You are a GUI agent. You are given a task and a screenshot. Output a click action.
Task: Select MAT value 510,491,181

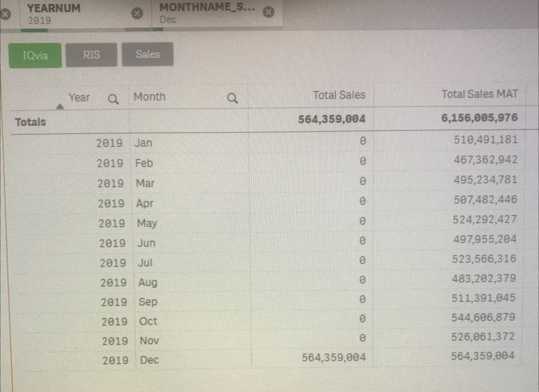[486, 140]
